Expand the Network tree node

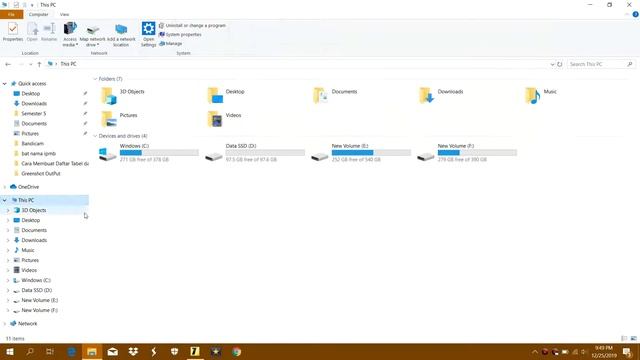[4, 324]
